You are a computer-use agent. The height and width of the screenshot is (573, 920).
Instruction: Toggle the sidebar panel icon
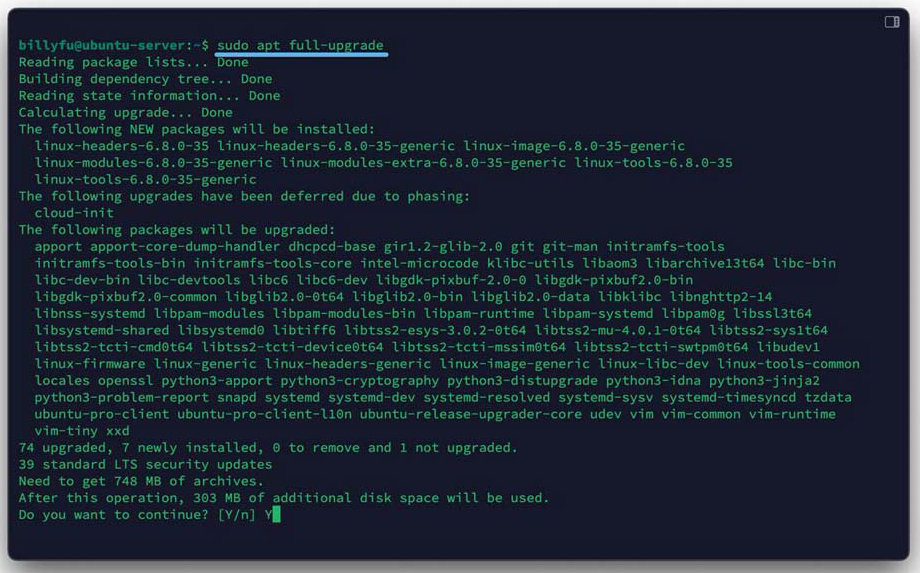[x=892, y=22]
